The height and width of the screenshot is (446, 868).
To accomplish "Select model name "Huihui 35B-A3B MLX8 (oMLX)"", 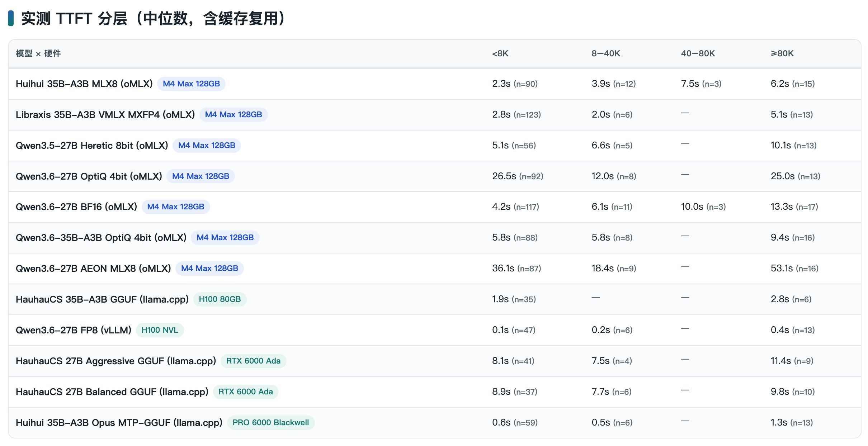I will pos(84,84).
